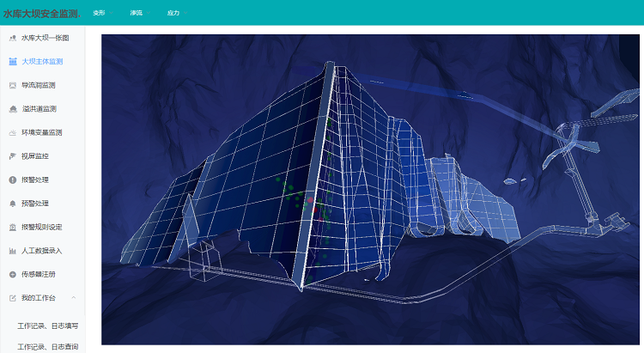Expand the 应力 dropdown menu

click(x=175, y=13)
